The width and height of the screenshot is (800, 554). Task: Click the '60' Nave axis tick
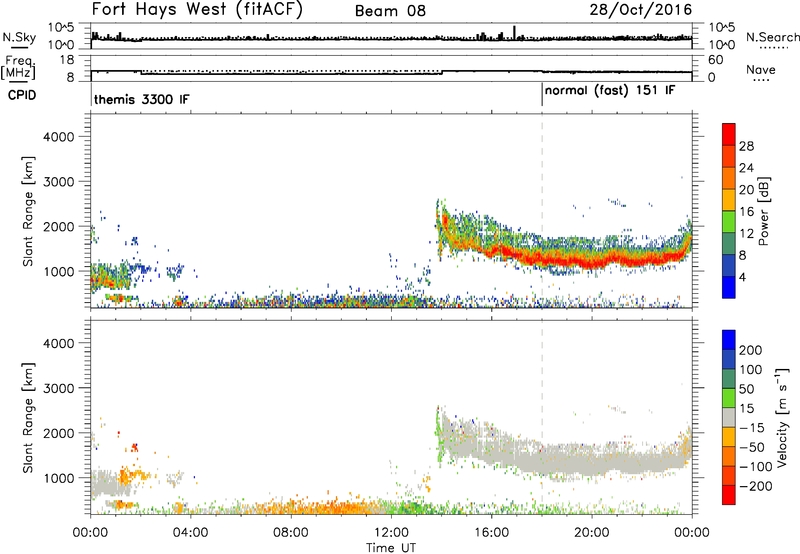click(715, 60)
